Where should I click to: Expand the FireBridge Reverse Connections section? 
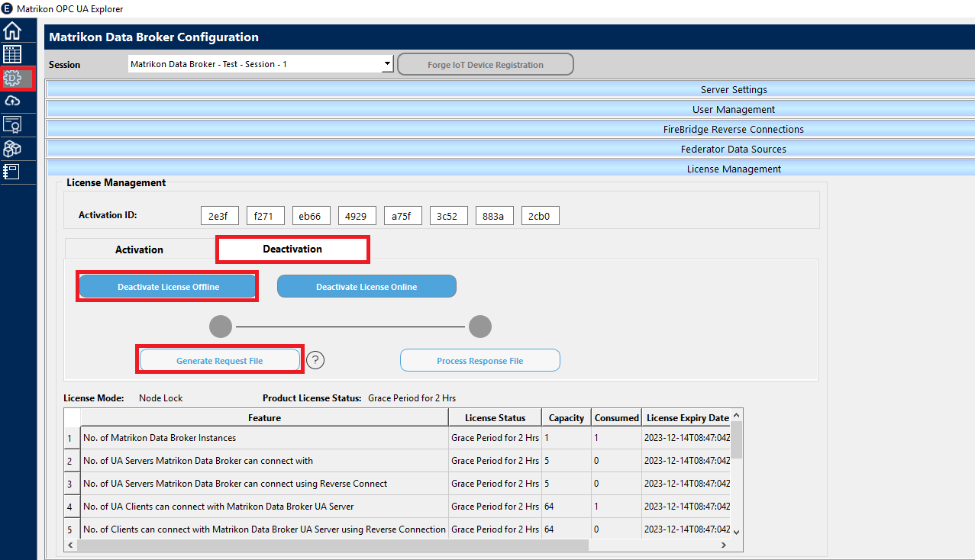(x=733, y=129)
